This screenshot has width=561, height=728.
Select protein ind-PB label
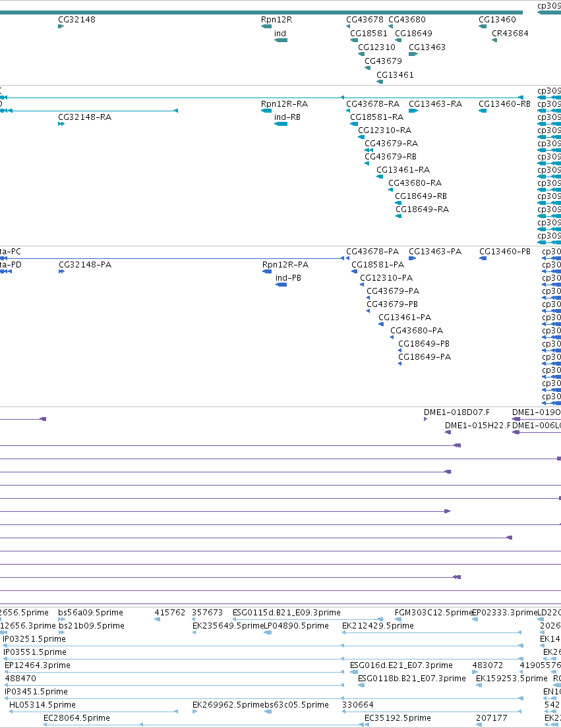point(288,278)
